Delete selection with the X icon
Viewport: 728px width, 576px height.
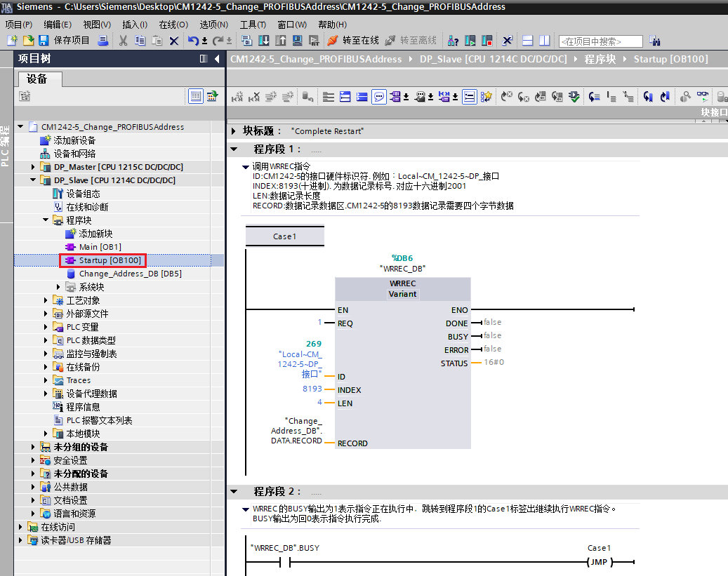[x=174, y=41]
